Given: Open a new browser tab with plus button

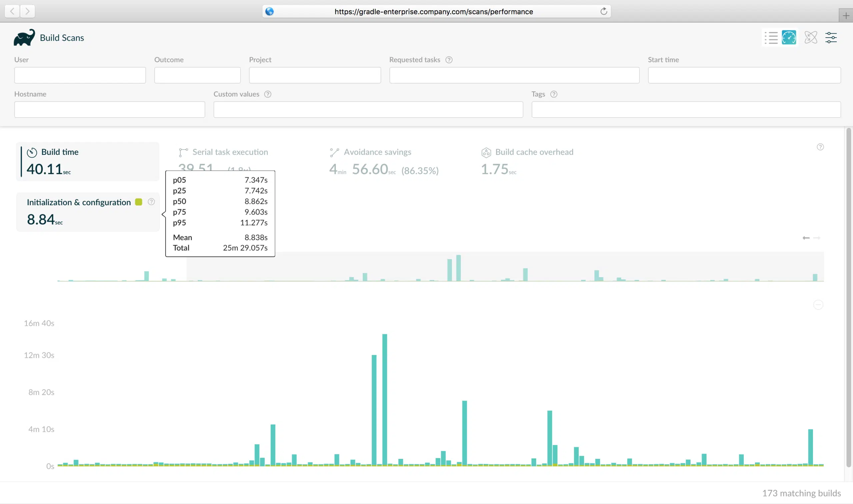Looking at the screenshot, I should 846,16.
